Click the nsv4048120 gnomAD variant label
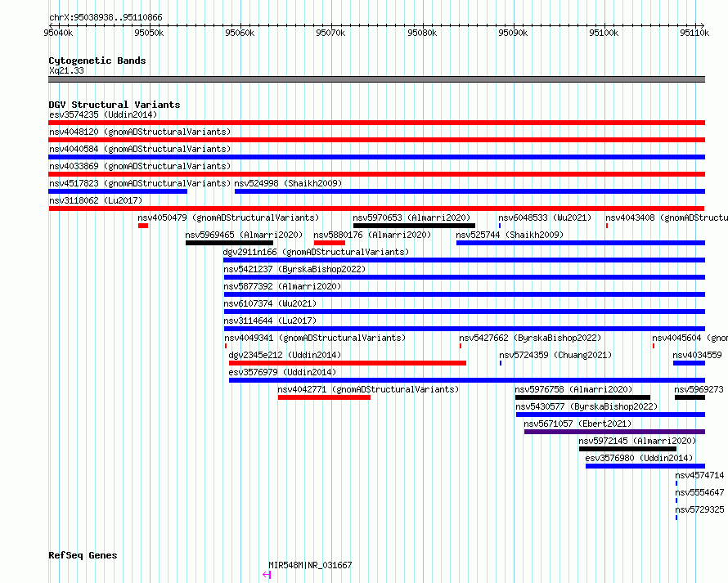 click(140, 132)
